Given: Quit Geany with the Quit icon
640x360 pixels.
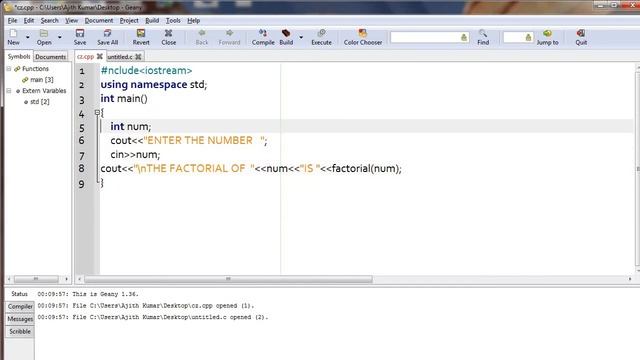Looking at the screenshot, I should tap(581, 37).
